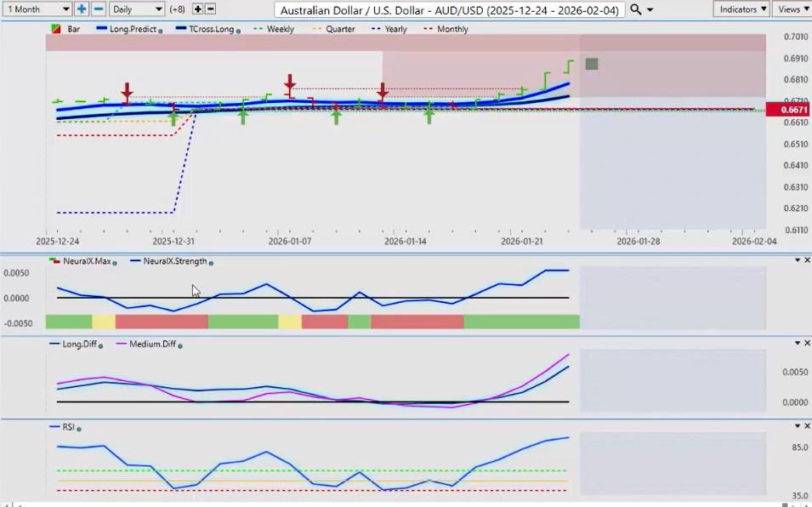
Task: Click the small black minus button
Action: 211,9
